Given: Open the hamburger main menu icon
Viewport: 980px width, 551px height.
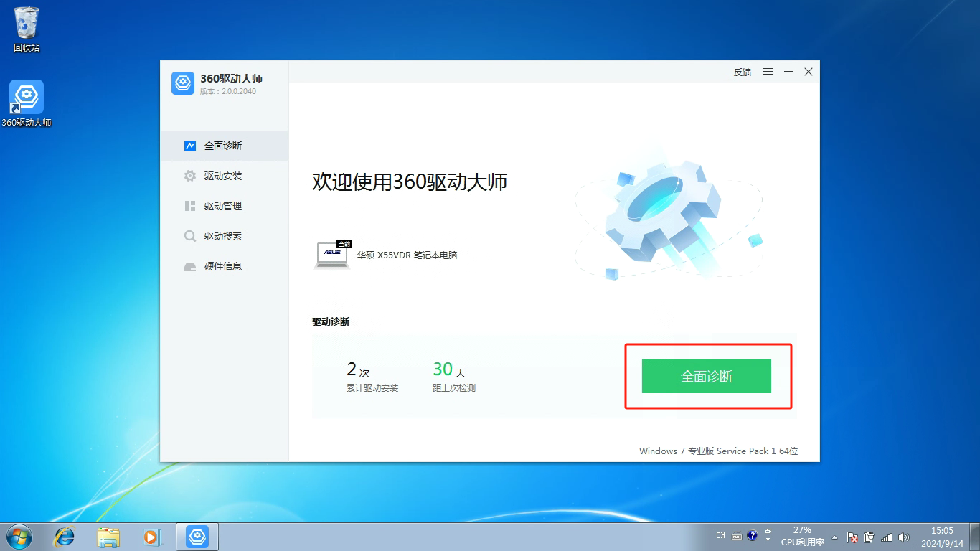Looking at the screenshot, I should pos(768,72).
